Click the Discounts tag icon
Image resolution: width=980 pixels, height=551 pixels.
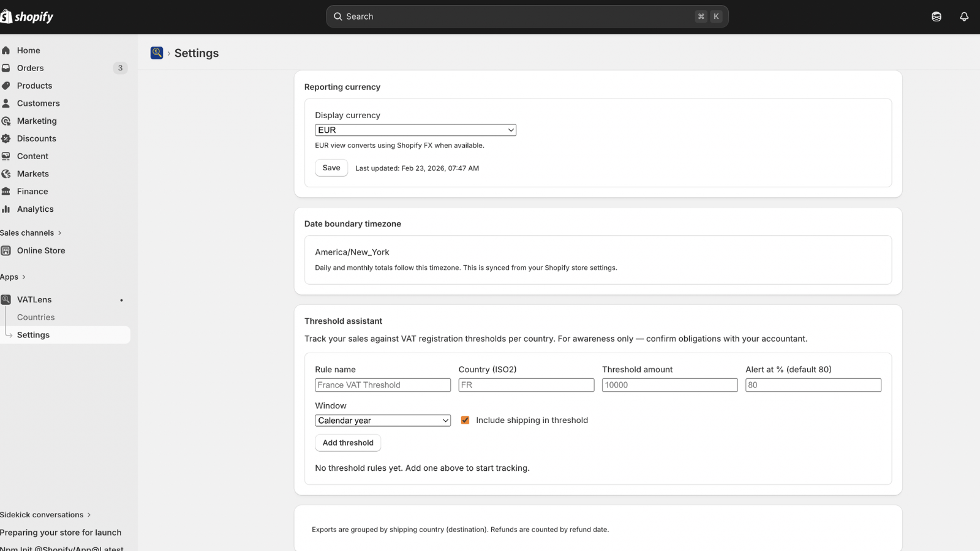click(6, 138)
